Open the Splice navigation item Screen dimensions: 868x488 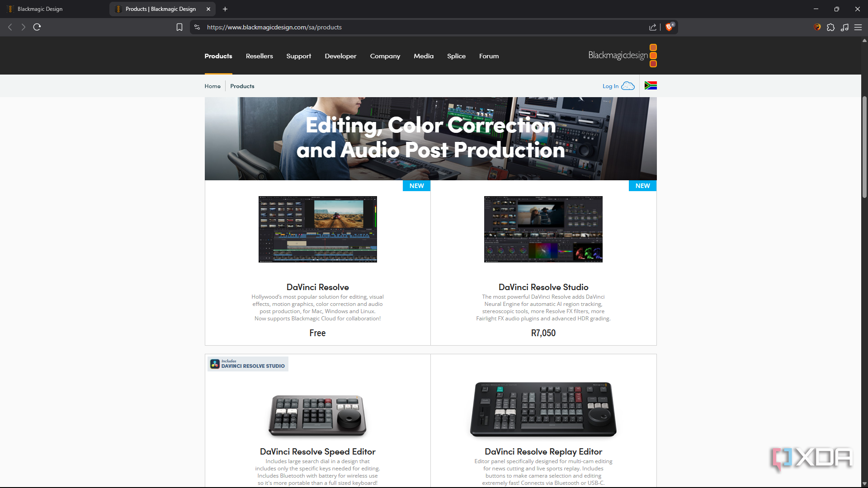tap(456, 56)
